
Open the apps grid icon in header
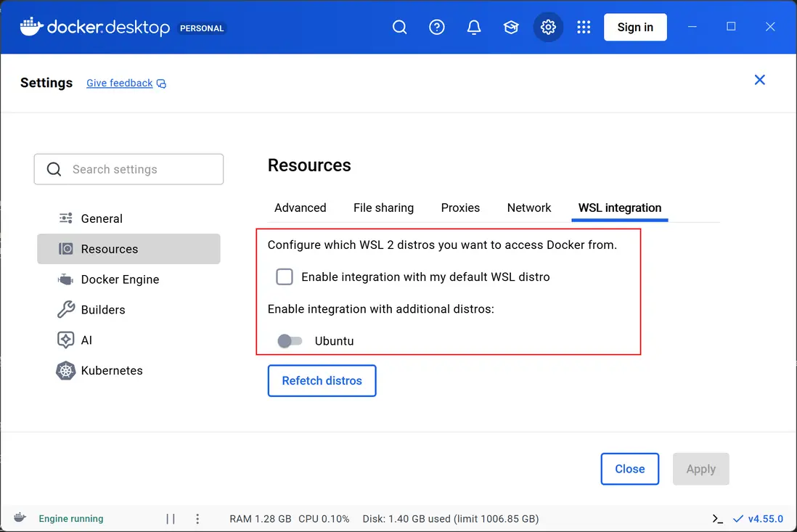[x=584, y=28]
